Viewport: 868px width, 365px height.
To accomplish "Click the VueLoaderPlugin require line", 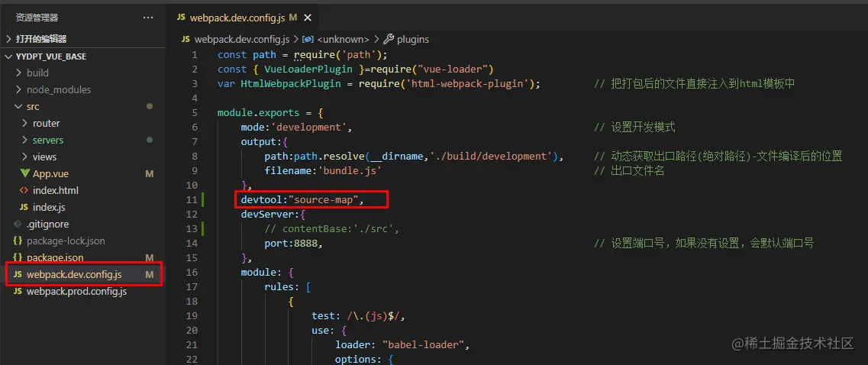I will pos(356,69).
